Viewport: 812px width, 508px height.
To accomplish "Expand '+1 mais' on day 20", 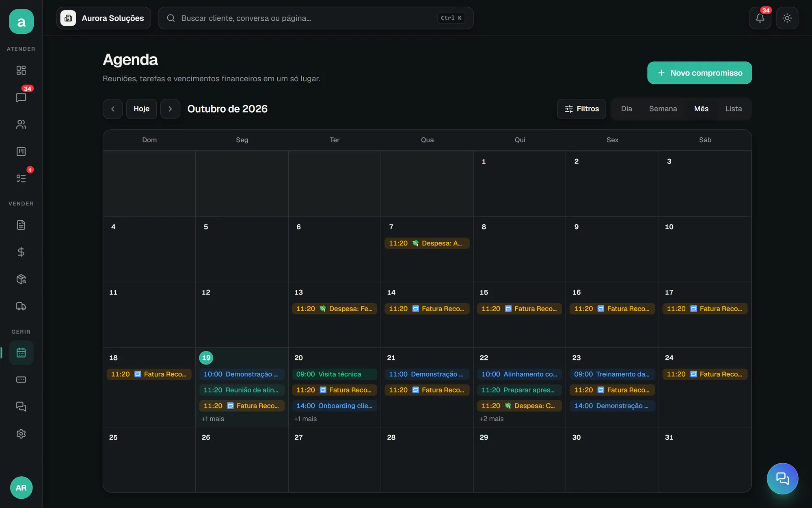I will coord(305,419).
